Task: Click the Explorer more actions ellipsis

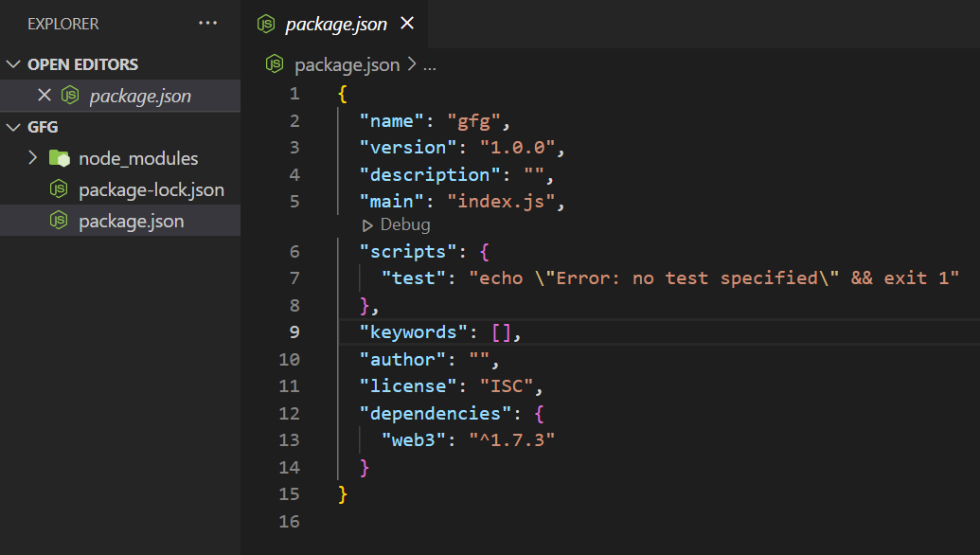Action: (x=207, y=24)
